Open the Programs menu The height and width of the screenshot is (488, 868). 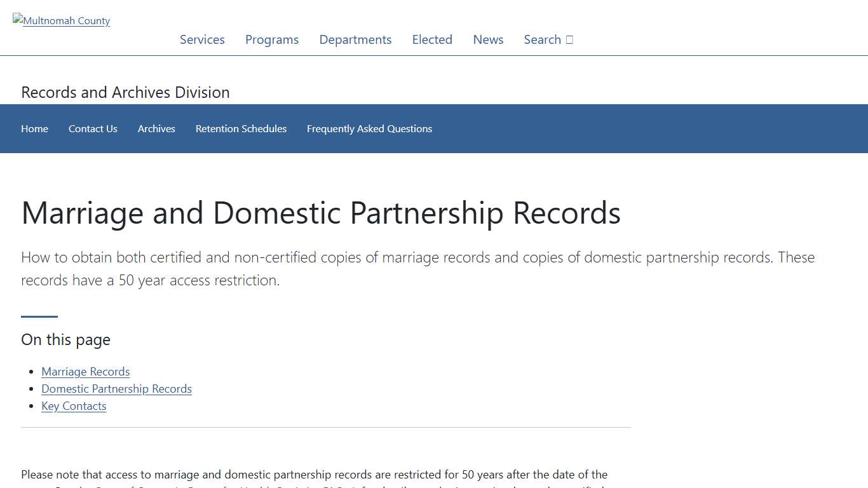(x=271, y=39)
